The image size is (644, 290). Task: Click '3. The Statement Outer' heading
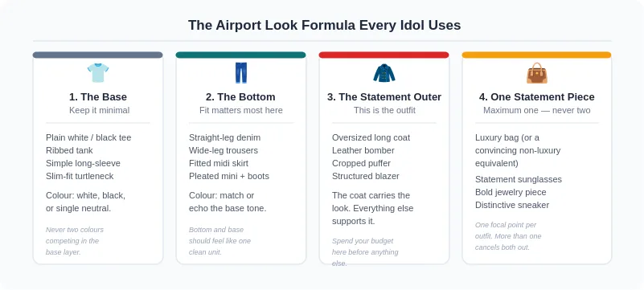point(384,97)
